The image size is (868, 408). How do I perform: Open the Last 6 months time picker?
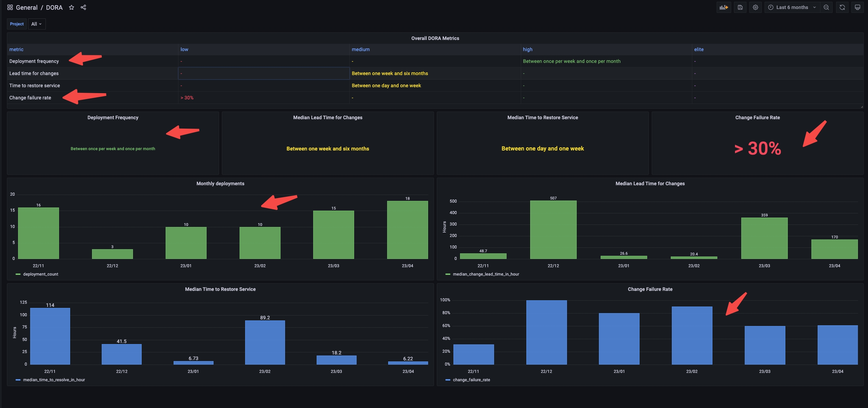point(792,7)
